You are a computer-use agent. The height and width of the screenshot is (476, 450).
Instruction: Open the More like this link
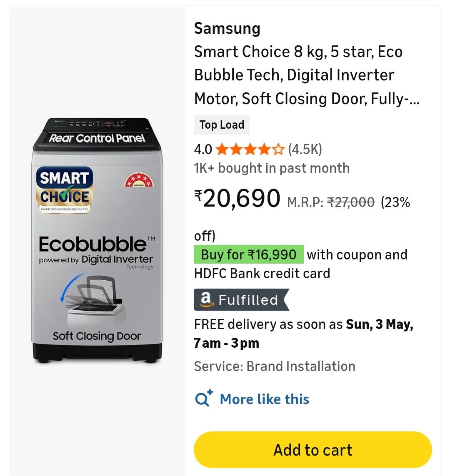tap(264, 399)
